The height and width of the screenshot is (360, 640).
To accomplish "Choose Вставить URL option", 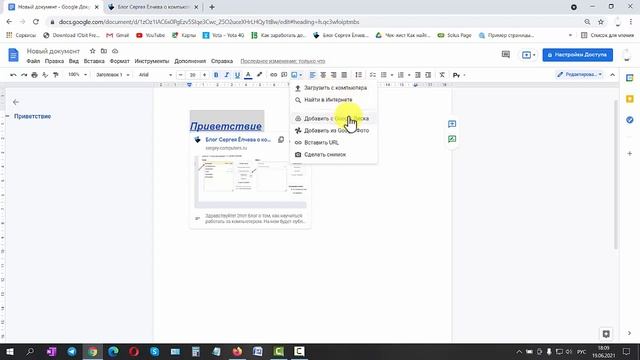I will pos(333,142).
